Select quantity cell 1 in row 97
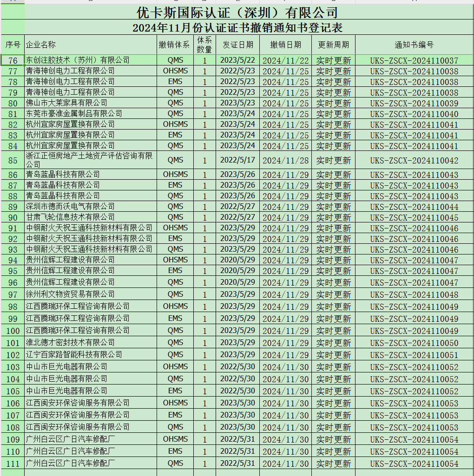474x476 pixels. [204, 294]
